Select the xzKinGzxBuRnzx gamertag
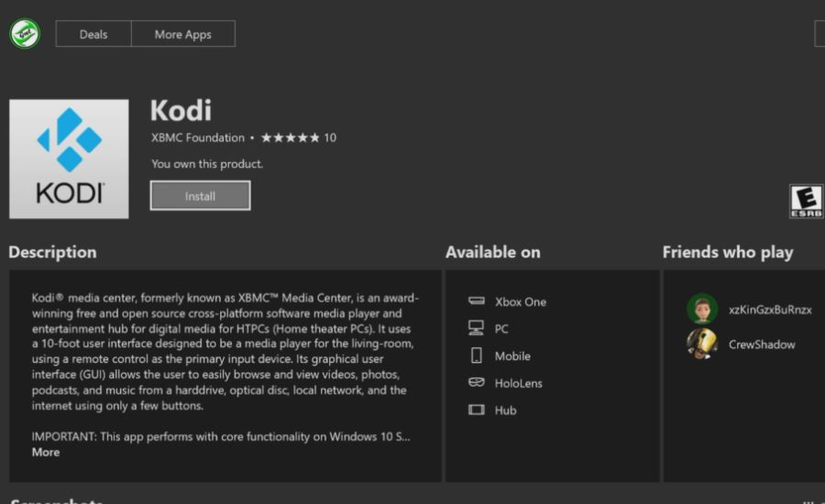 pyautogui.click(x=770, y=310)
